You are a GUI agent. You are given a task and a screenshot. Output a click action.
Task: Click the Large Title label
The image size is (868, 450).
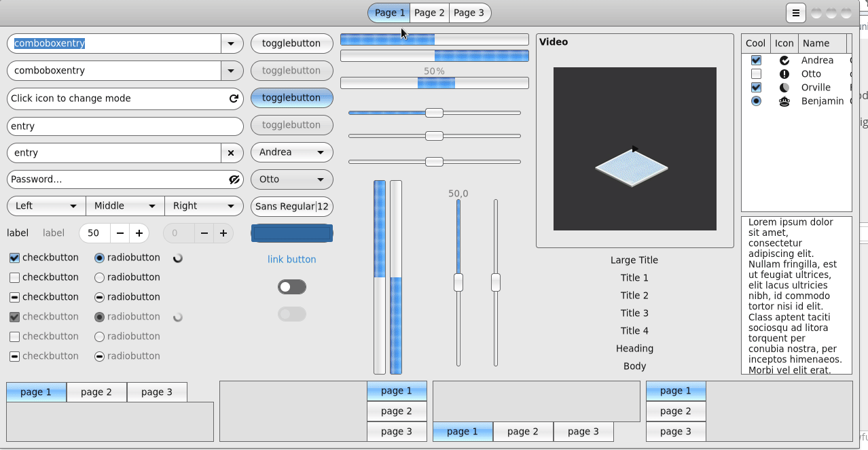(634, 260)
